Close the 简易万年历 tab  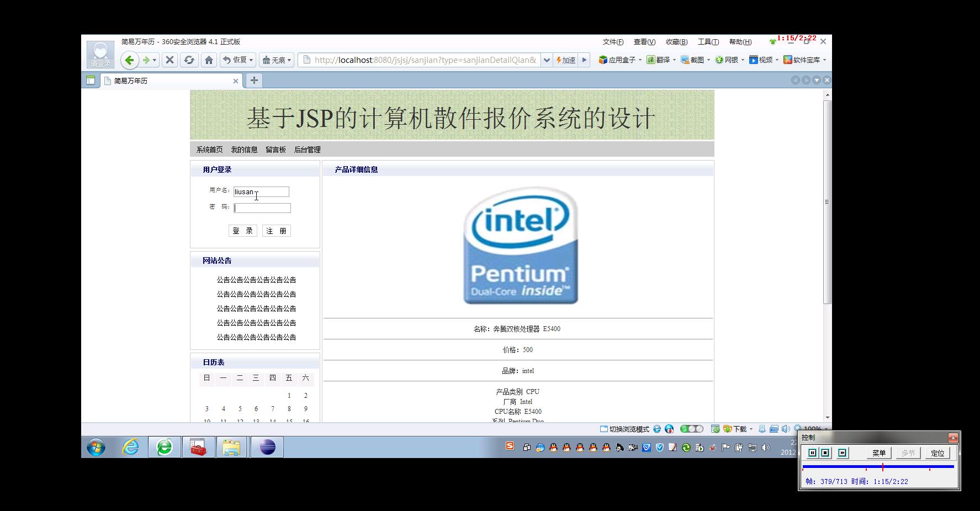236,81
